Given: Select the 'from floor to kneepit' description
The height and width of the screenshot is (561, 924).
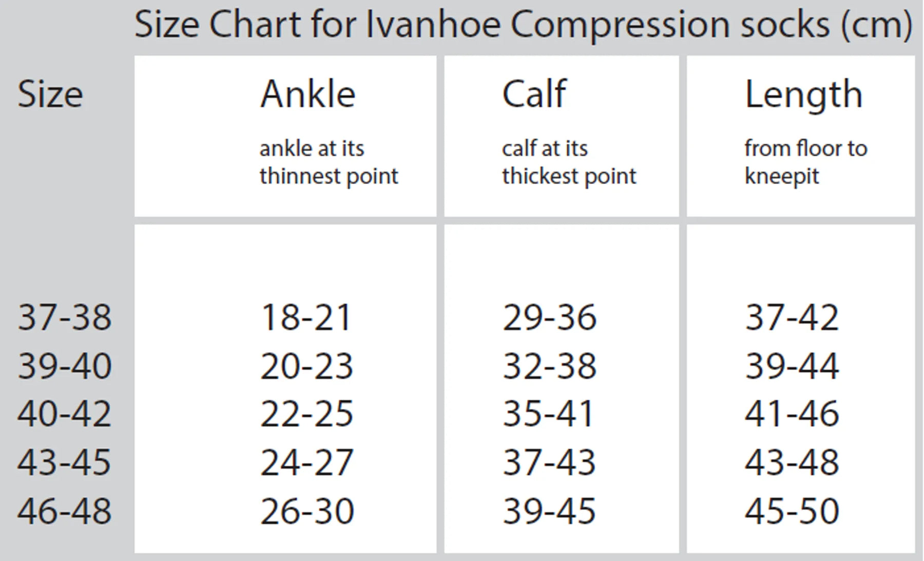Looking at the screenshot, I should click(x=805, y=162).
